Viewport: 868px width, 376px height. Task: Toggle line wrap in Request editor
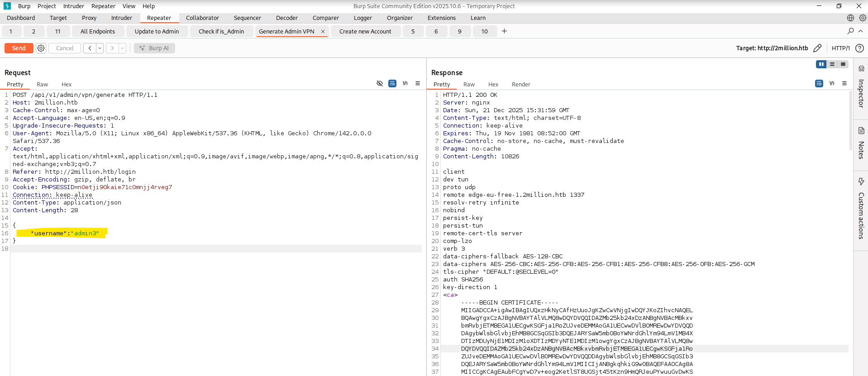pos(392,84)
